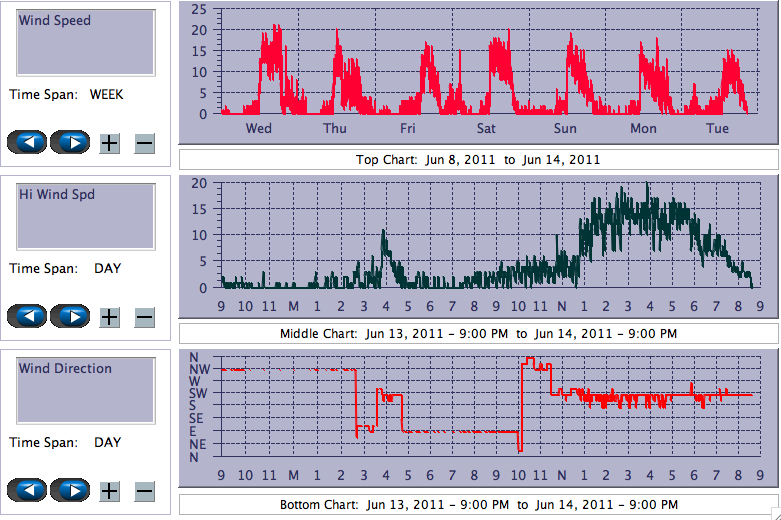
Task: Step the Wind Direction chart backward
Action: pyautogui.click(x=27, y=490)
